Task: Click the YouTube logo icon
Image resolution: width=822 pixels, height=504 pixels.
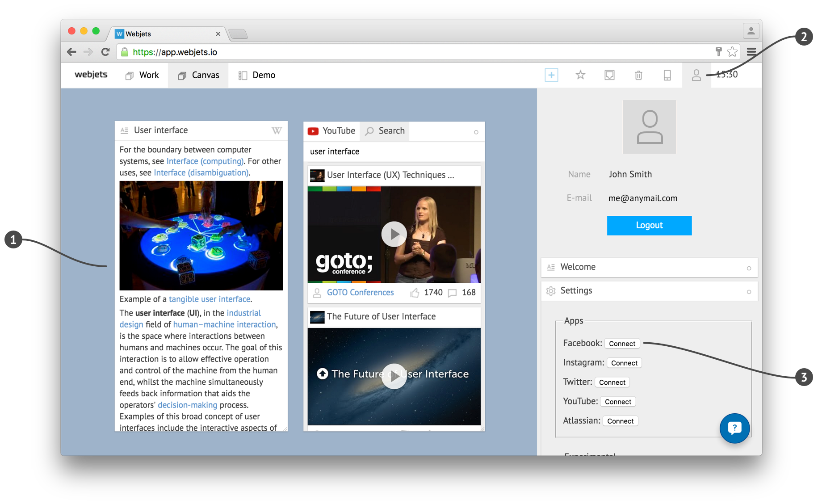Action: [x=313, y=131]
